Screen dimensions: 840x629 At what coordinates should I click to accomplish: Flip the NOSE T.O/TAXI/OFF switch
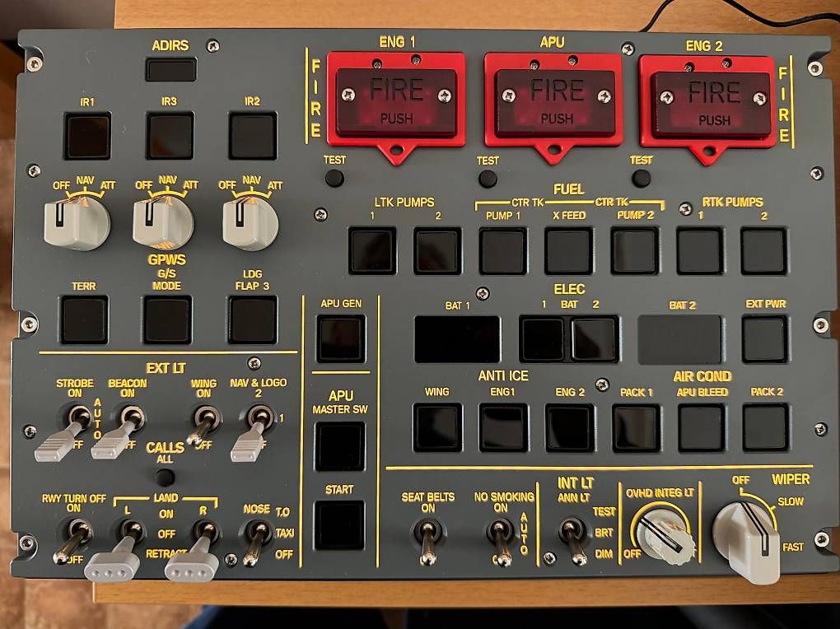coord(255,543)
